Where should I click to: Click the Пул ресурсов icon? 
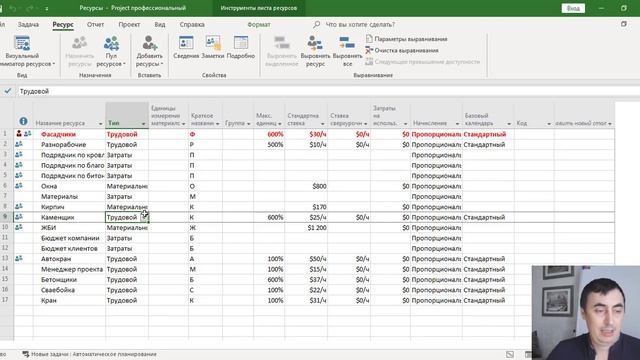click(x=111, y=44)
